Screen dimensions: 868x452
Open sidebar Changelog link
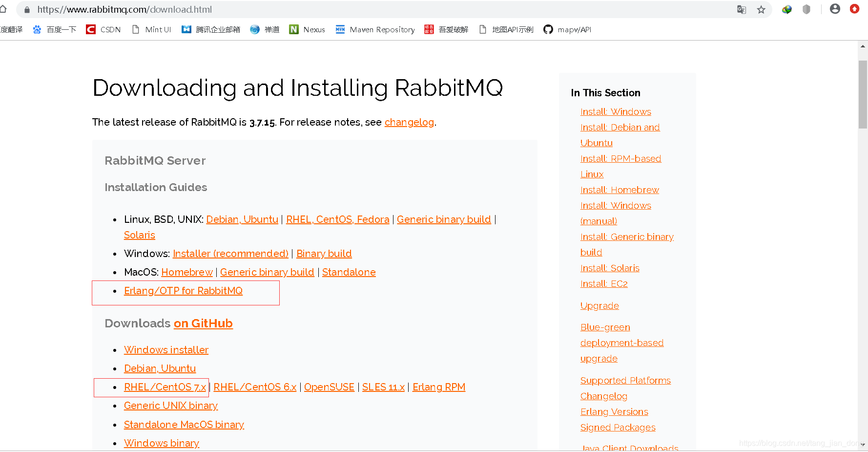click(x=604, y=396)
